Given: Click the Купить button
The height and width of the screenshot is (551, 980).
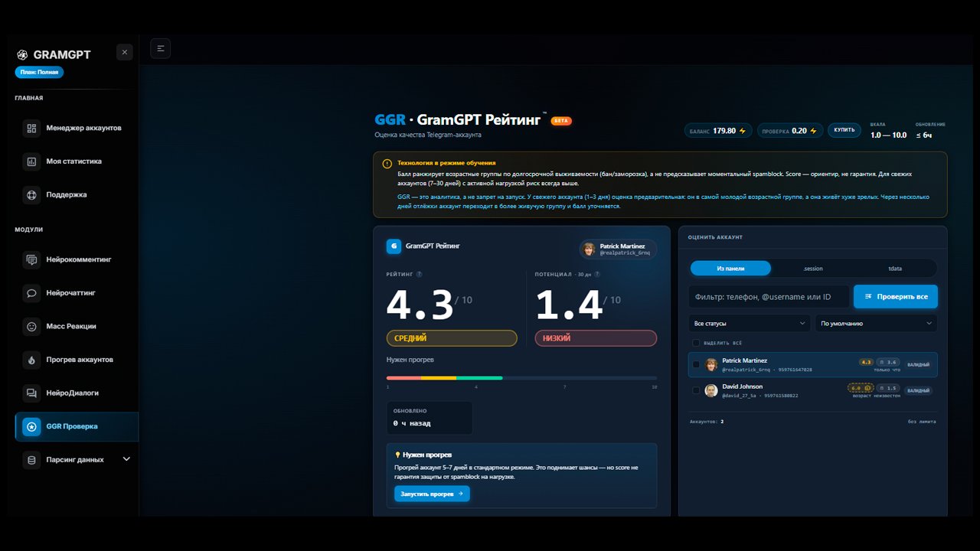Looking at the screenshot, I should 844,130.
